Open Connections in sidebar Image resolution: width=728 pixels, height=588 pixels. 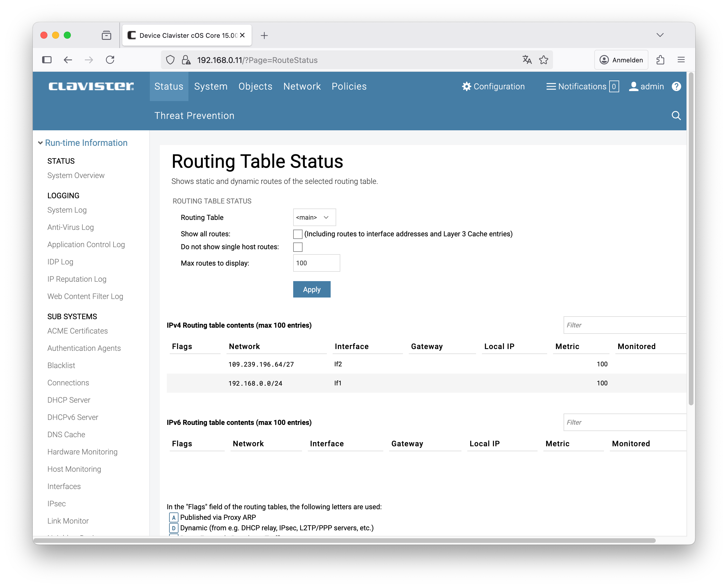click(68, 383)
